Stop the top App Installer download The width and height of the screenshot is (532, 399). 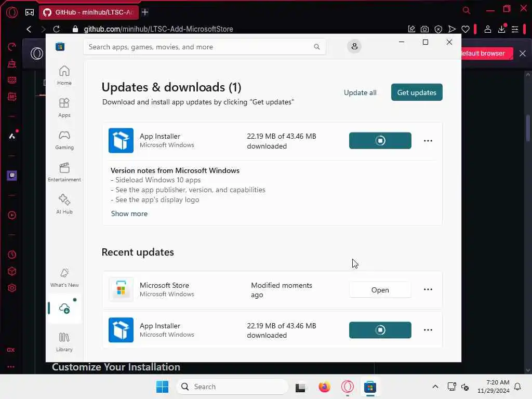[x=380, y=140]
